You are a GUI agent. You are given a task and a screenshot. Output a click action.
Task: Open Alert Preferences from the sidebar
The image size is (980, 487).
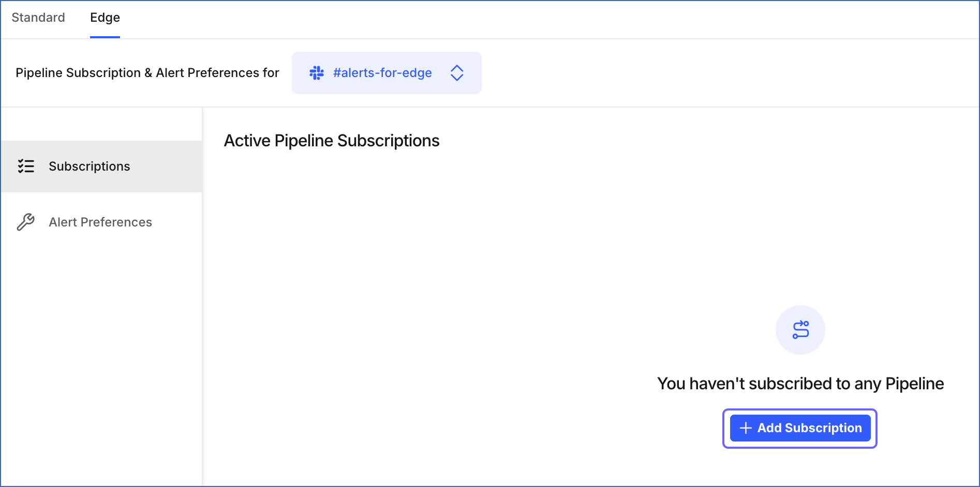(x=100, y=222)
